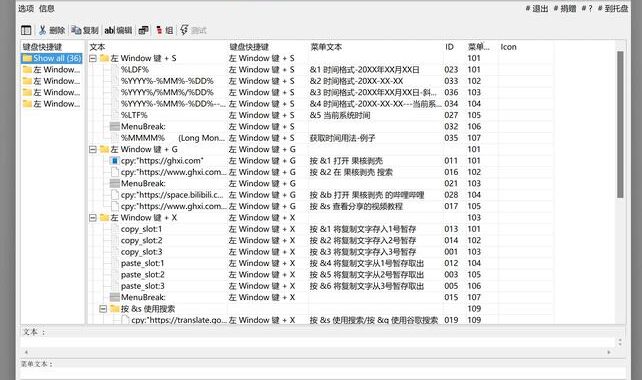Collapse the 左 Window 键 + G group
Viewport: 642px width, 380px height.
click(x=93, y=149)
